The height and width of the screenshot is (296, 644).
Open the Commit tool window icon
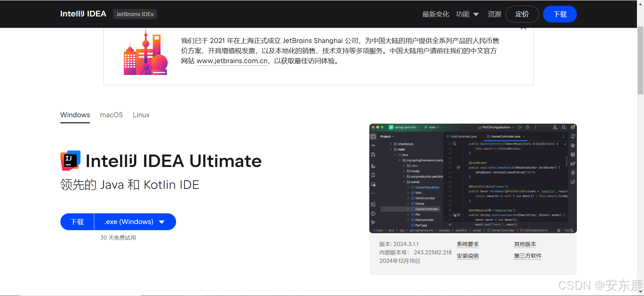pos(373,145)
